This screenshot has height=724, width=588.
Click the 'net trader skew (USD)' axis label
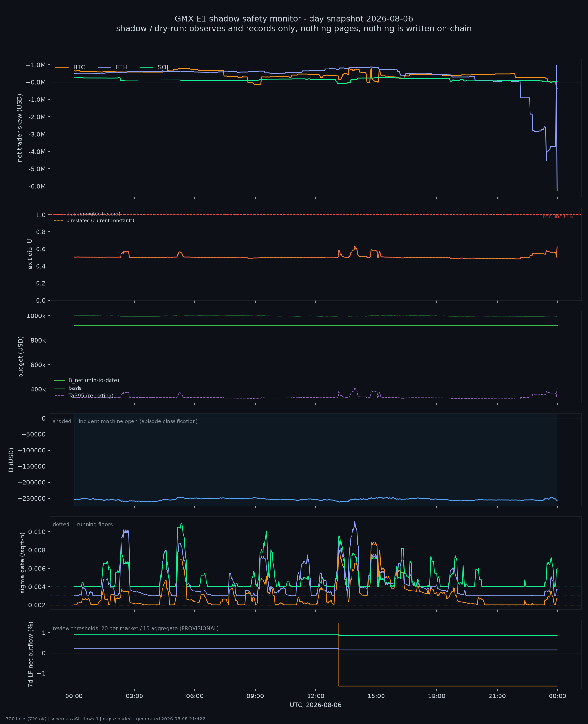tap(20, 128)
